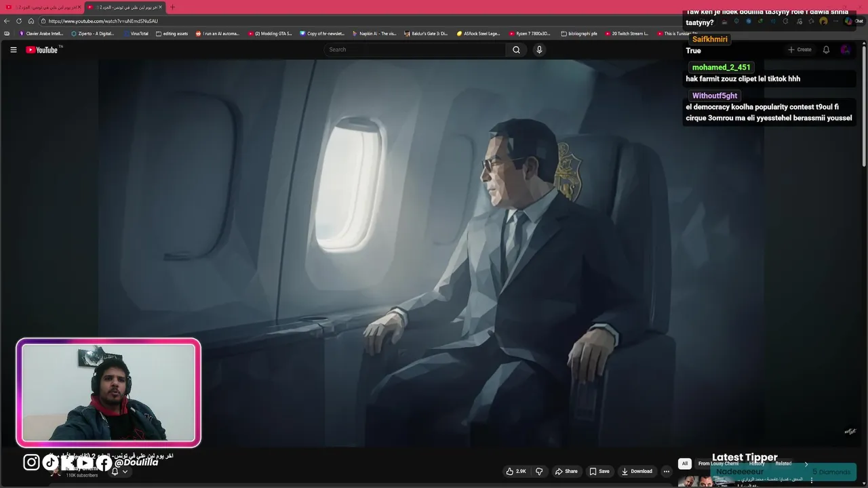Select the From Louay Cherni chip
Viewport: 868px width, 488px height.
tap(718, 464)
